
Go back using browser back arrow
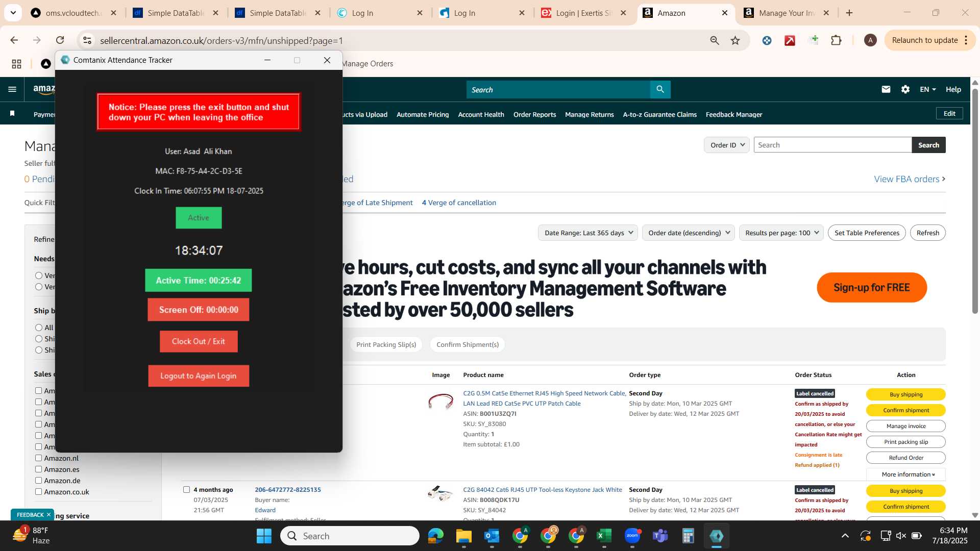(14, 40)
